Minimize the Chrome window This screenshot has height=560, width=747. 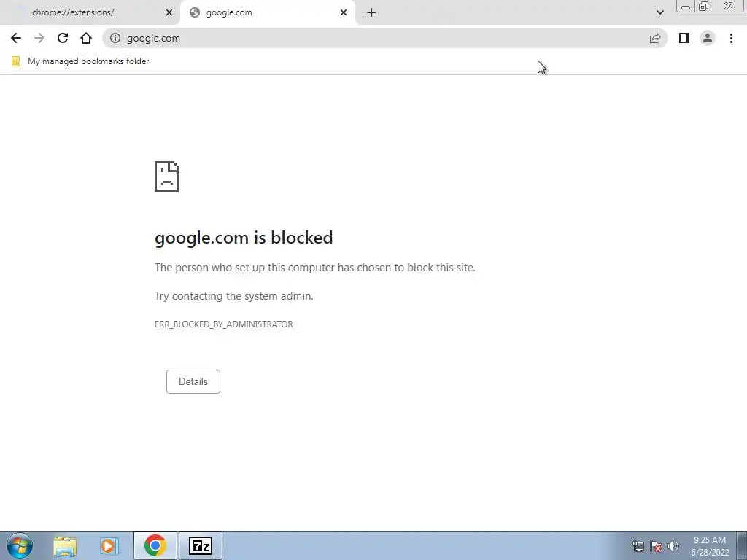point(686,7)
